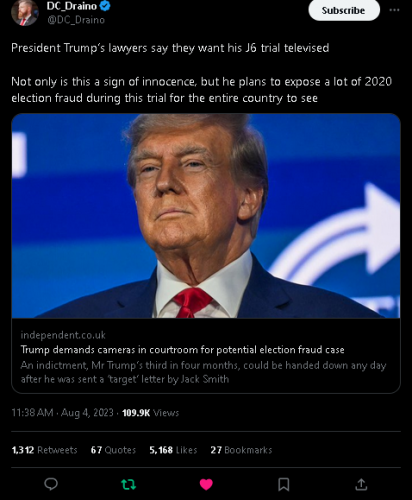Screen dimensions: 412x500
Task: Open the DC_Draino display name
Action: click(x=72, y=6)
